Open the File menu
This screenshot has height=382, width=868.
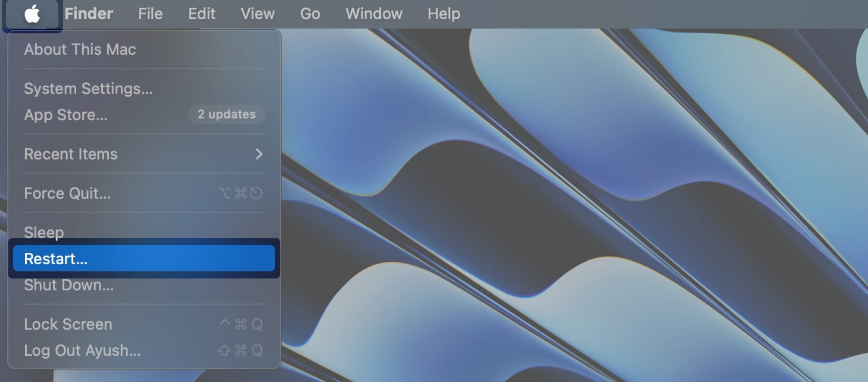(x=150, y=14)
